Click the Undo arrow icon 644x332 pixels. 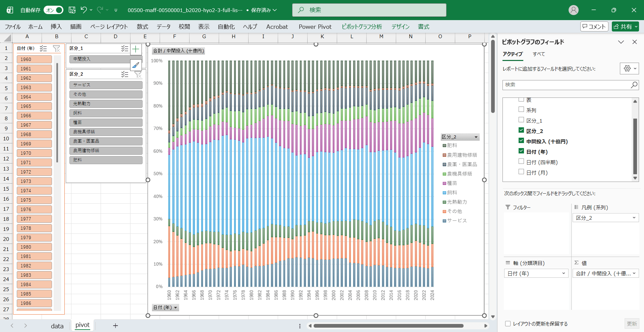pos(84,10)
